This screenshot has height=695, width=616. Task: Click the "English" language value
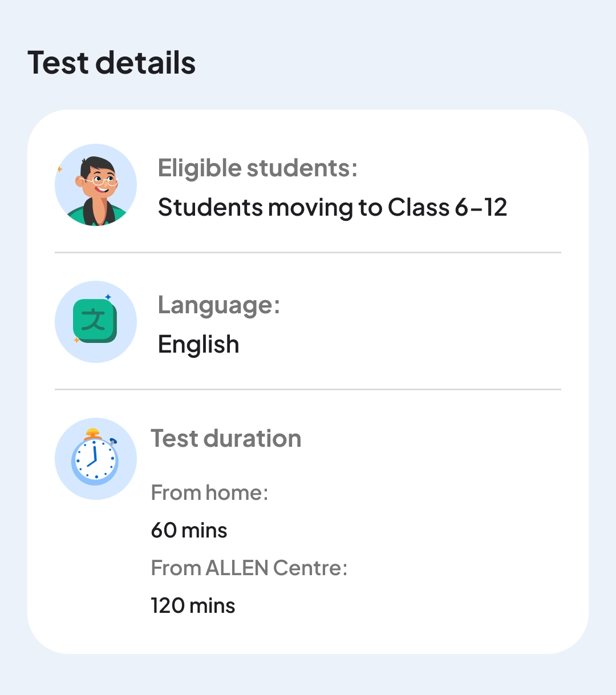tap(198, 345)
